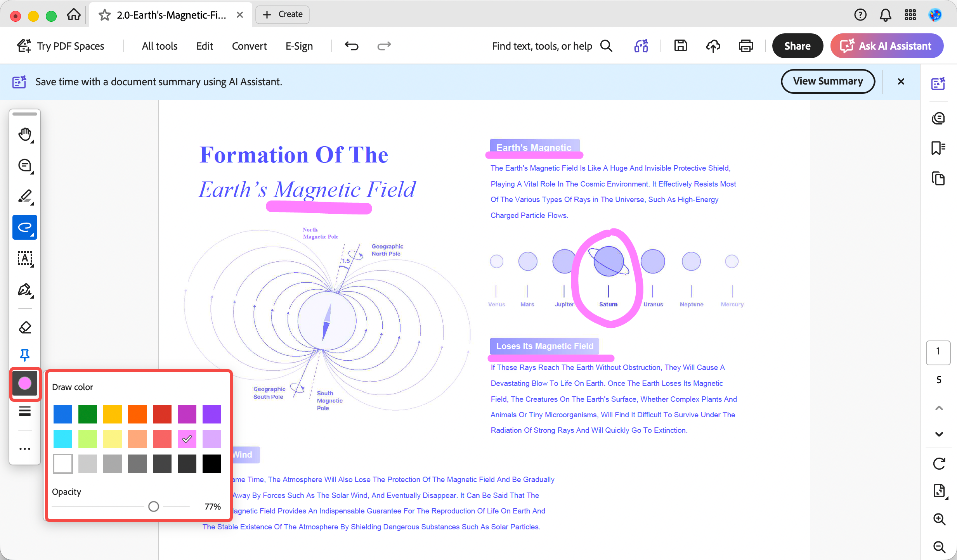Click the Share button
This screenshot has width=957, height=560.
(797, 46)
